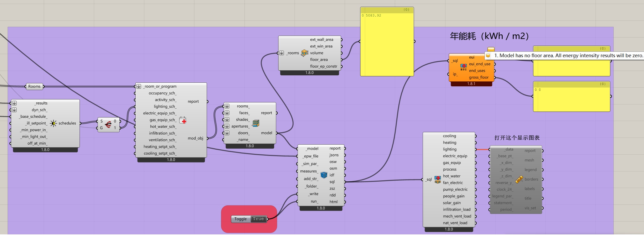Click the gross_floor output
This screenshot has width=644, height=252.
[479, 77]
